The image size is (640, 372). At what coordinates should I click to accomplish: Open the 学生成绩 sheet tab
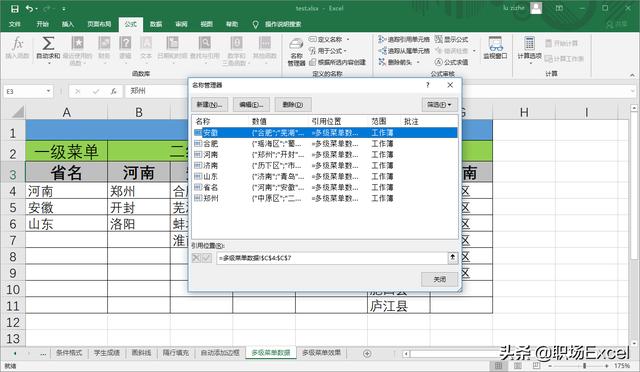(107, 353)
